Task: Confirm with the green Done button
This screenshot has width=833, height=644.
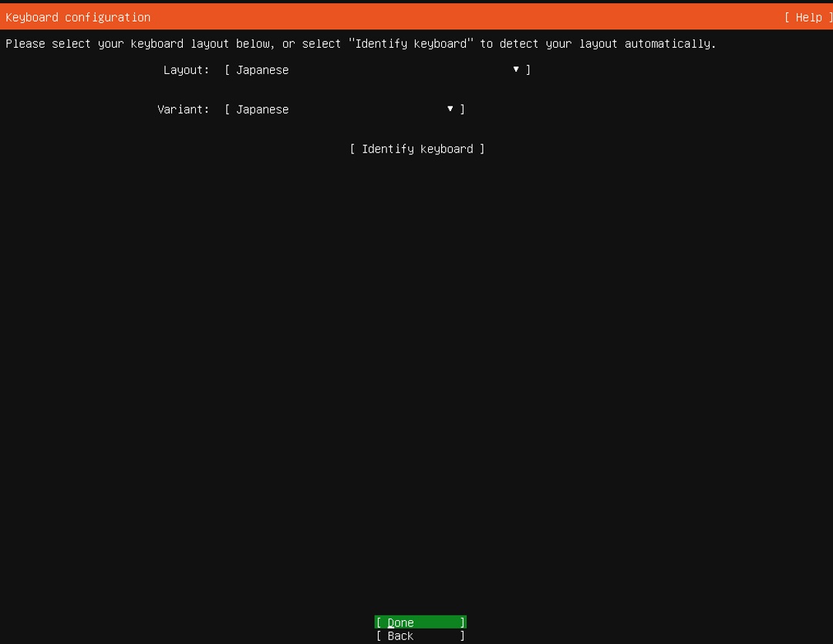Action: click(x=420, y=622)
